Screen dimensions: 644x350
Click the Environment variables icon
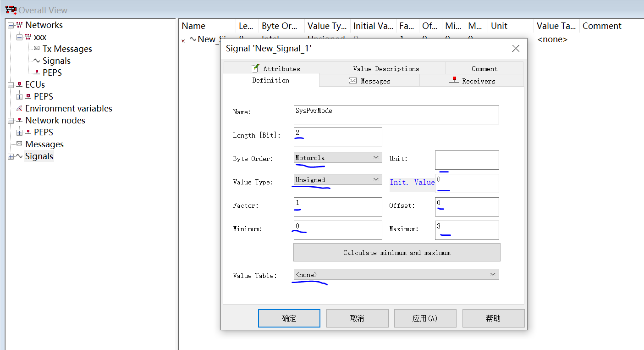point(19,109)
